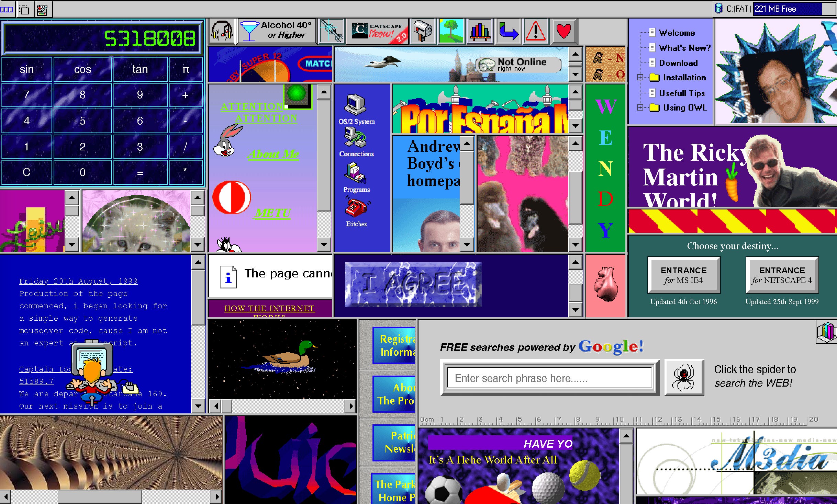Expand the Installation folder tree node
837x504 pixels.
pyautogui.click(x=640, y=78)
